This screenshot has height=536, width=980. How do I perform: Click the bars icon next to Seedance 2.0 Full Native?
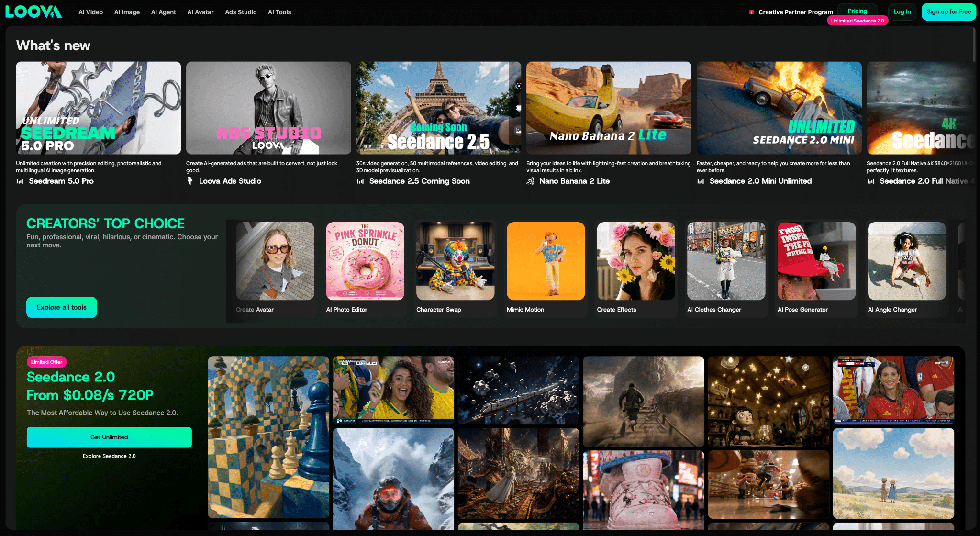pos(871,181)
